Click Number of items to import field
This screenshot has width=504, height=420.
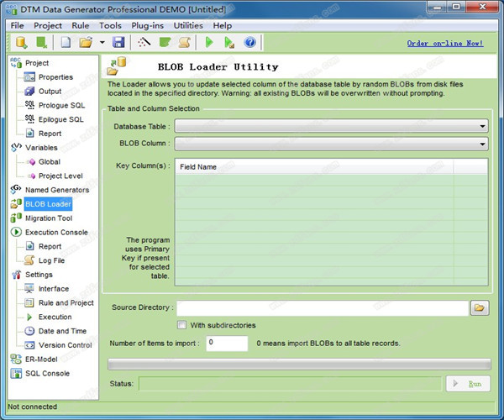click(x=227, y=344)
